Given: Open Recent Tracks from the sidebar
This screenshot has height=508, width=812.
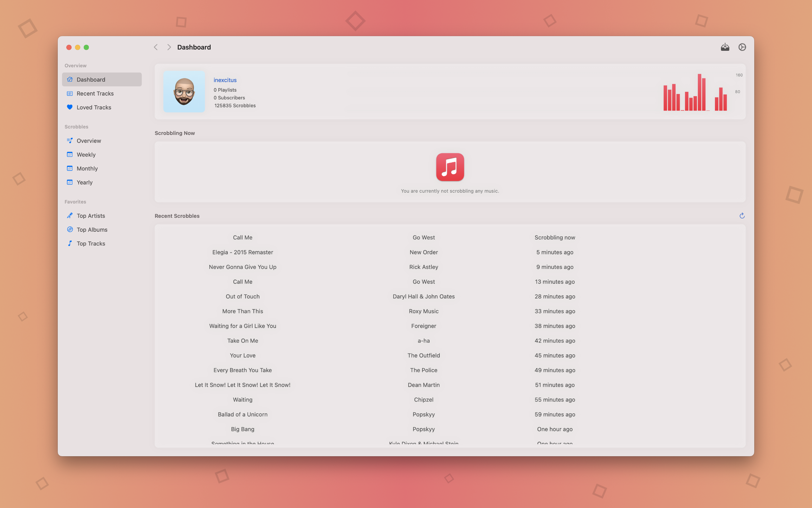Looking at the screenshot, I should pyautogui.click(x=102, y=93).
